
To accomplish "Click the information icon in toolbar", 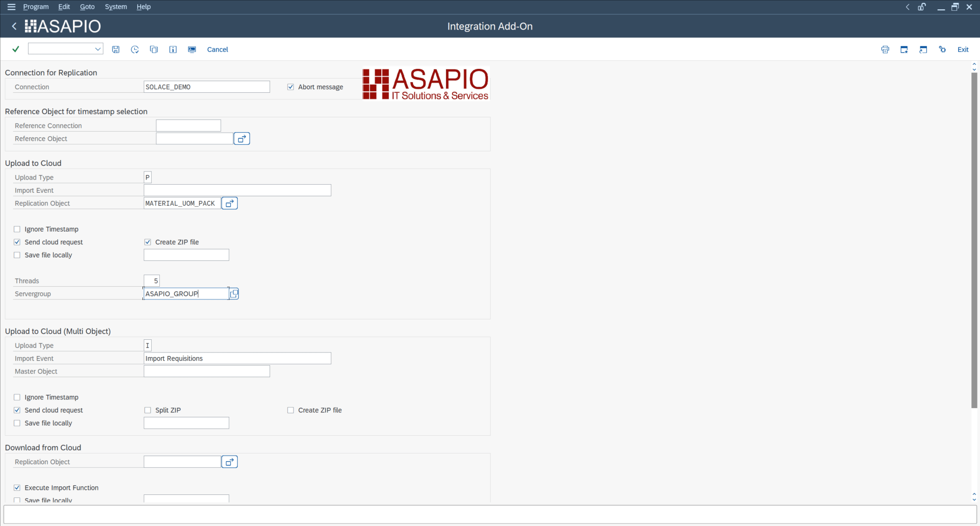I will [173, 49].
